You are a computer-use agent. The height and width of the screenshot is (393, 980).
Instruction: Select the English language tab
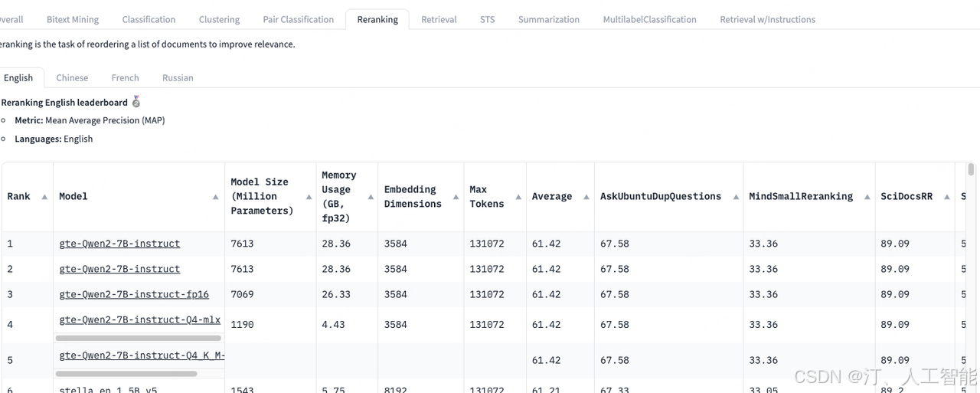pos(18,77)
